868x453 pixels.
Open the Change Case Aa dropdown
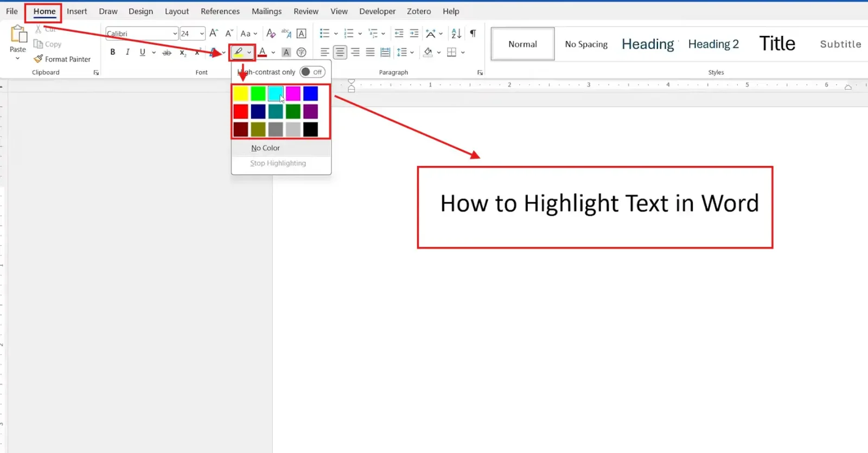(x=249, y=33)
